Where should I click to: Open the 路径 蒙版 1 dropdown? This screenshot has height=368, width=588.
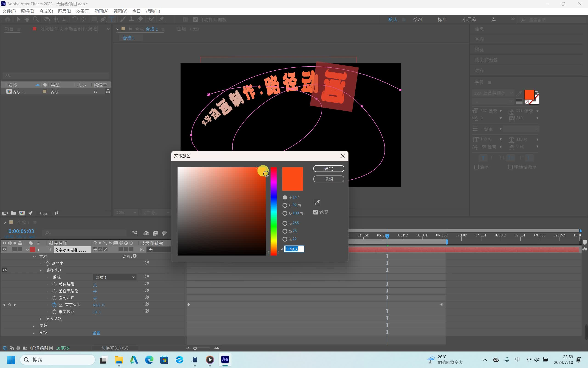[x=115, y=277]
